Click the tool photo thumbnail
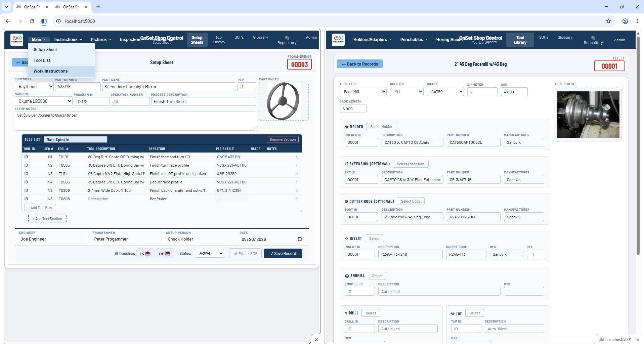The height and width of the screenshot is (345, 644). (x=588, y=115)
